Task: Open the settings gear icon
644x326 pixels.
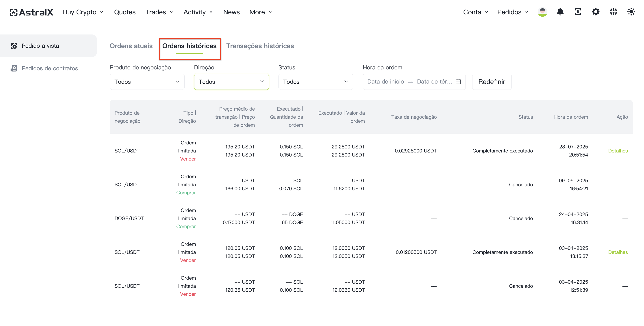Action: [596, 12]
